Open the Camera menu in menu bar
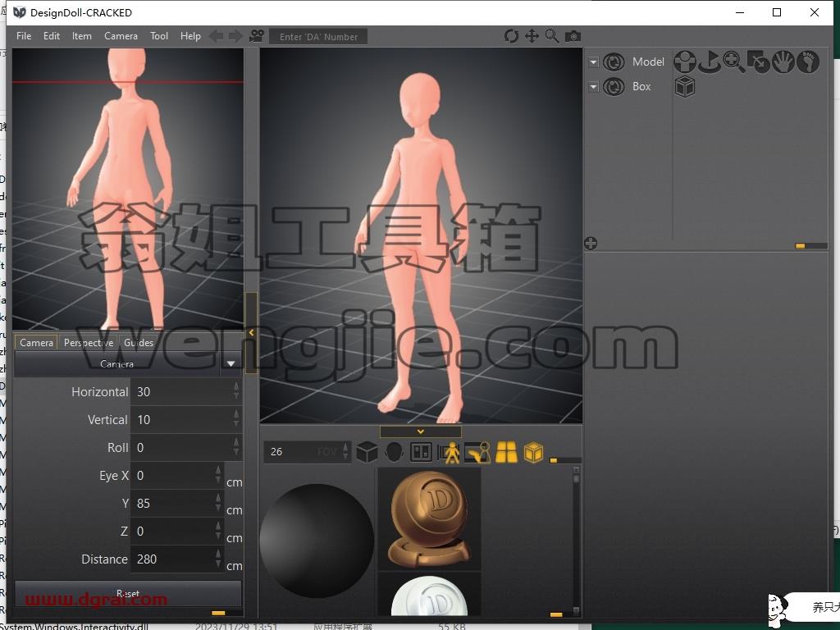 121,36
